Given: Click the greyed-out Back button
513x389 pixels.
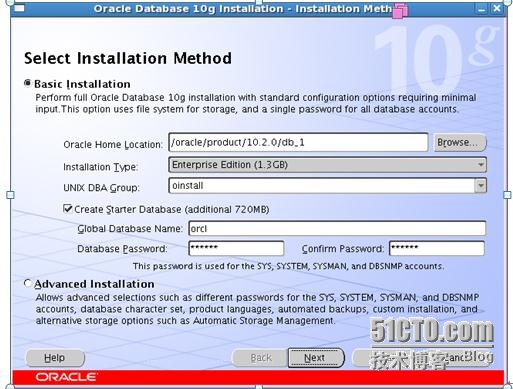Looking at the screenshot, I should coord(260,358).
